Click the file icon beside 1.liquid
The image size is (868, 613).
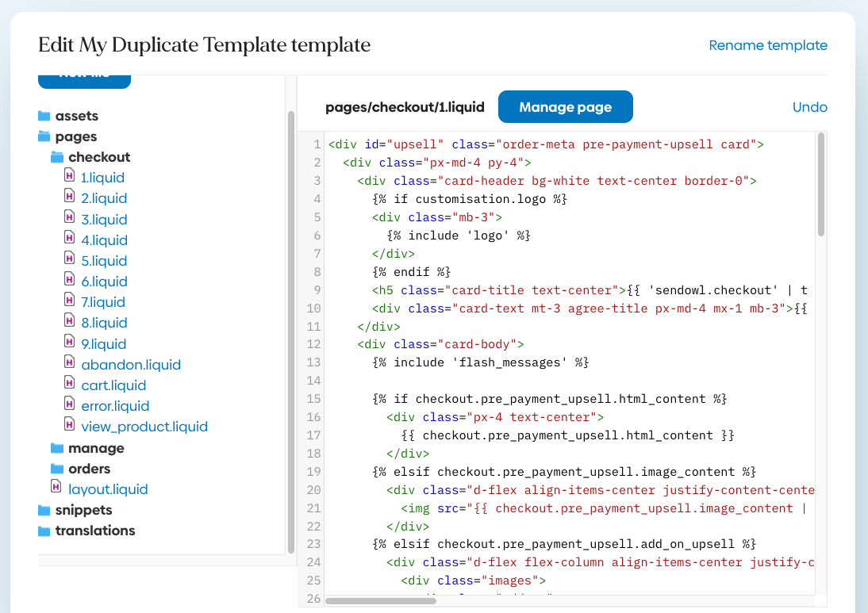[x=69, y=176]
